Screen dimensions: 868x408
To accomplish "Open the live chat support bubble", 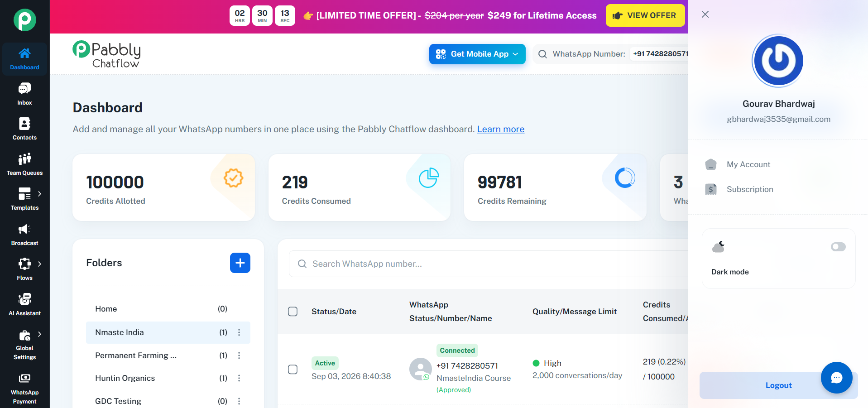I will click(836, 378).
